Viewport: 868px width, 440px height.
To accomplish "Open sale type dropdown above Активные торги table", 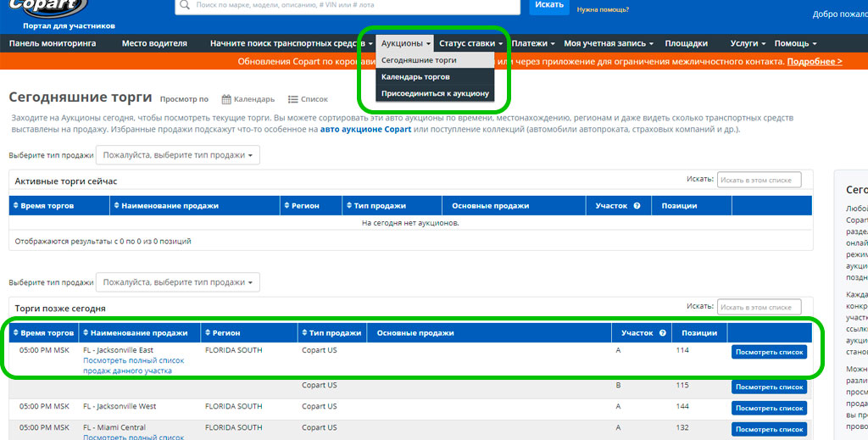I will 178,155.
